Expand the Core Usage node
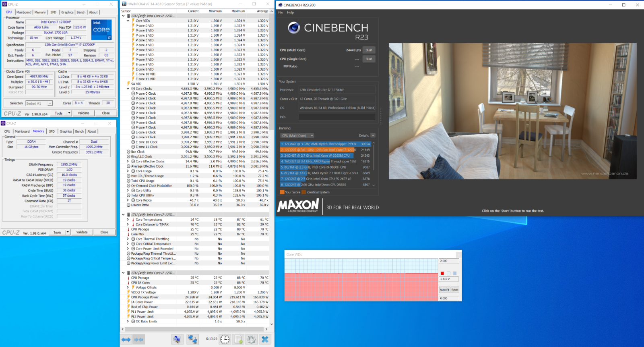 coord(128,171)
